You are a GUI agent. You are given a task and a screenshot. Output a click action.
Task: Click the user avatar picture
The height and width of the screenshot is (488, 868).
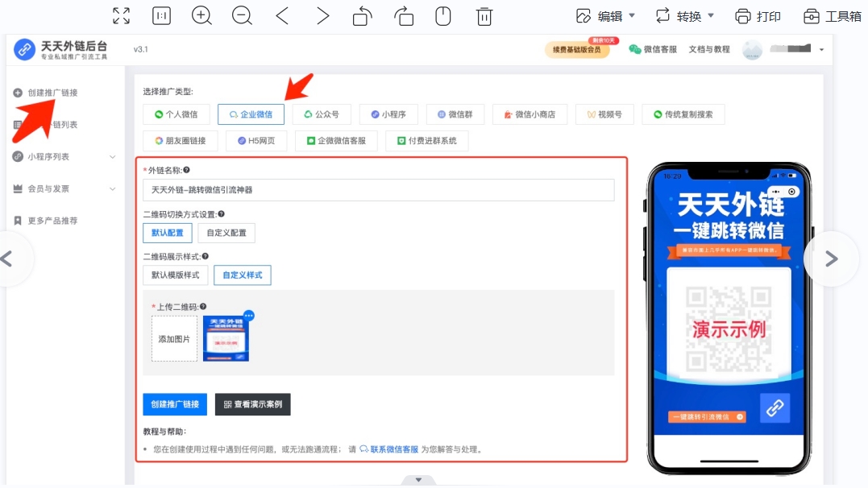[x=752, y=50]
